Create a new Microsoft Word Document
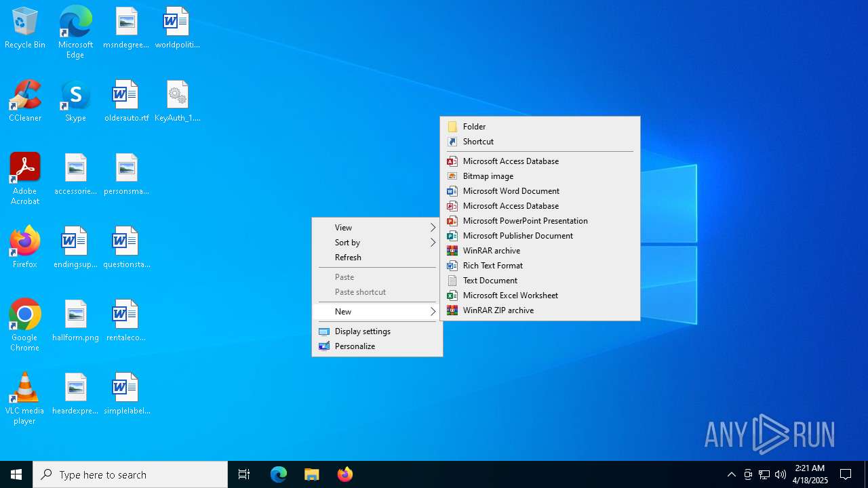The width and height of the screenshot is (868, 488). tap(540, 191)
